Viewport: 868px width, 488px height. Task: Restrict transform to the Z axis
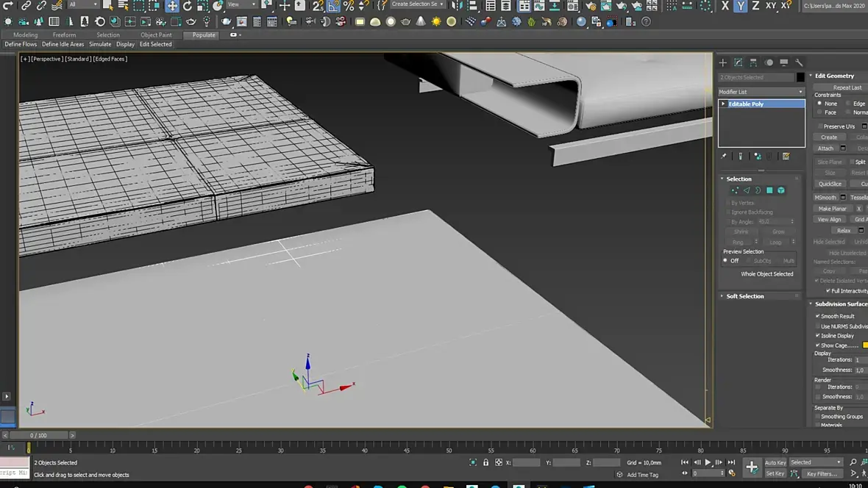click(755, 6)
